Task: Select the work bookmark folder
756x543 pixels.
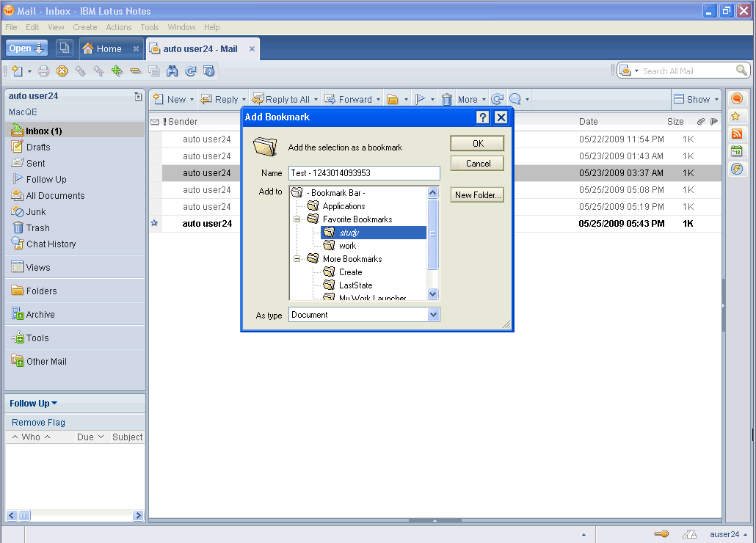Action: point(347,246)
